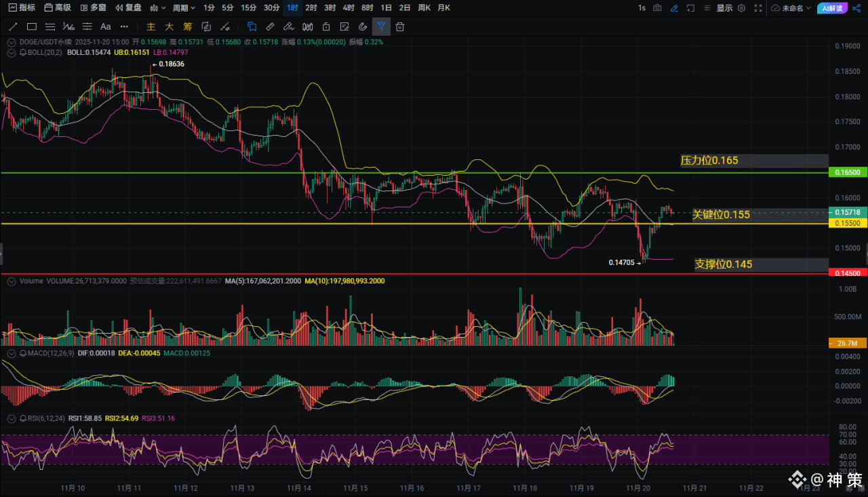Toggle the MACD indicator alert bell
Viewport: 868px width, 497px height.
23,354
